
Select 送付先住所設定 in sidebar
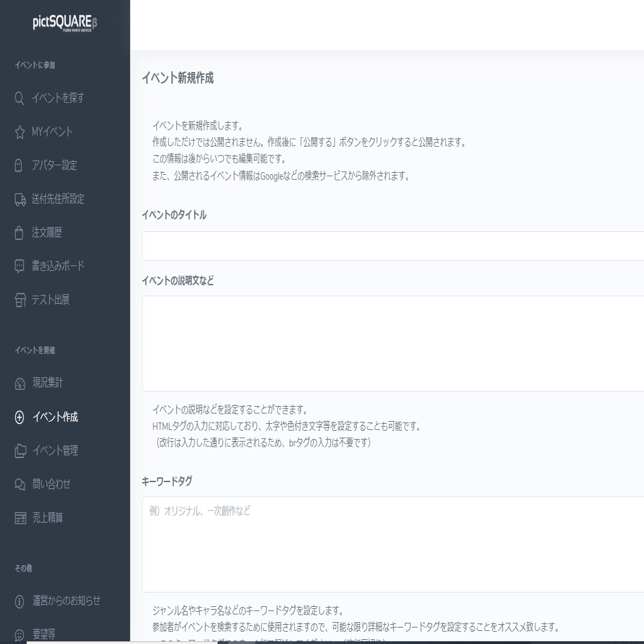tap(58, 199)
